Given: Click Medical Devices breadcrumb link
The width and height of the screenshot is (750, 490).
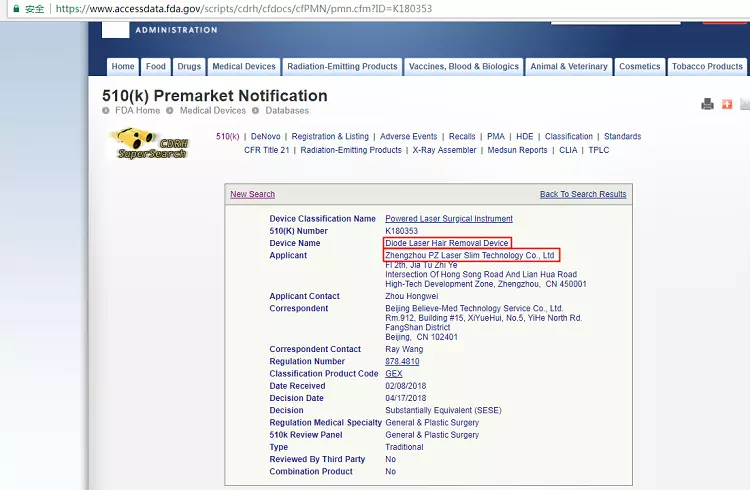Looking at the screenshot, I should click(212, 111).
